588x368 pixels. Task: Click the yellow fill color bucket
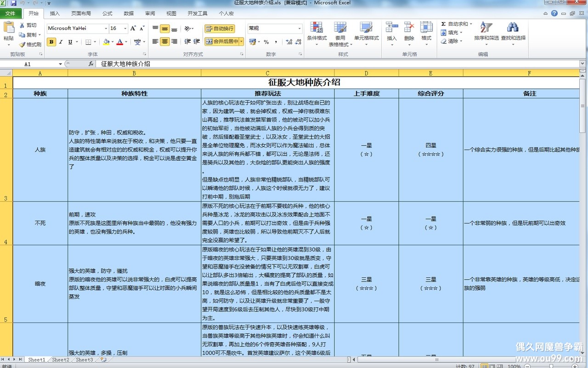[106, 42]
